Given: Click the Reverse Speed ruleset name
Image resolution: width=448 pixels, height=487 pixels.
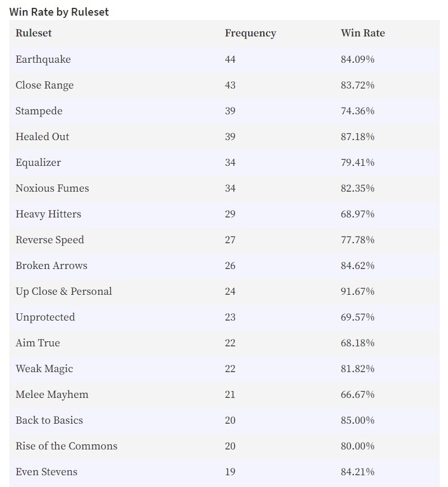Looking at the screenshot, I should (x=50, y=240).
